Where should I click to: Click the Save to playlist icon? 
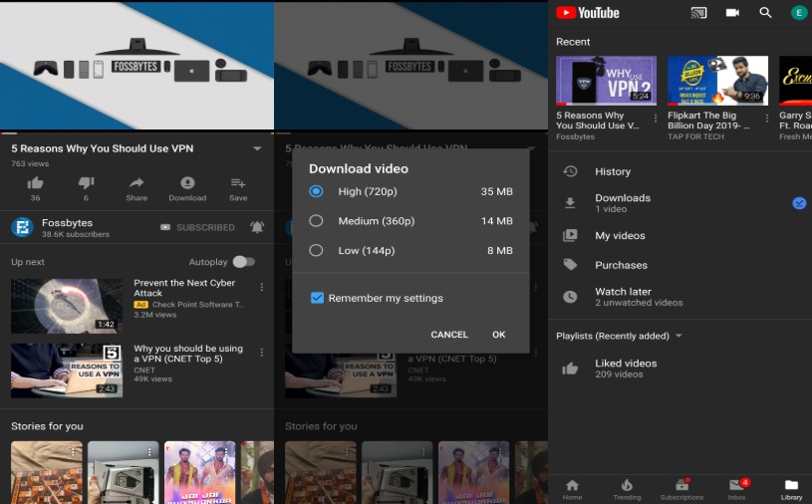(238, 183)
